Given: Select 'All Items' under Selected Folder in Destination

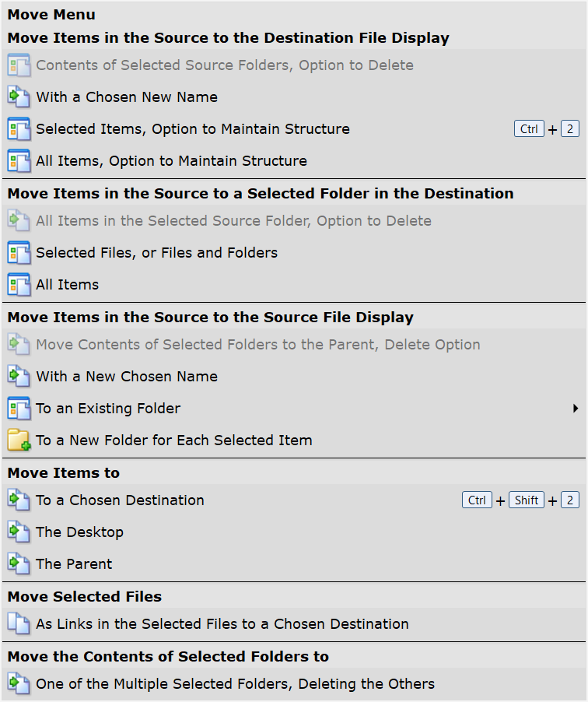Looking at the screenshot, I should (68, 285).
